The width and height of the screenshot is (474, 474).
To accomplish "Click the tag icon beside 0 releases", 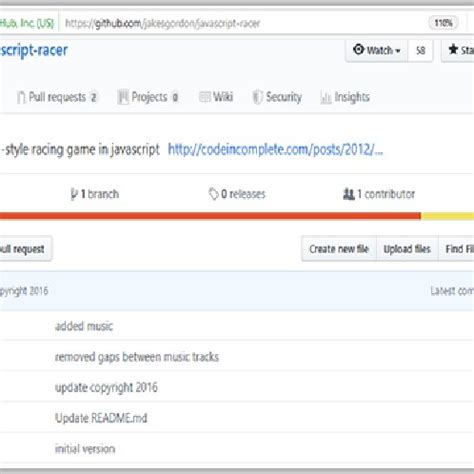I will 213,194.
